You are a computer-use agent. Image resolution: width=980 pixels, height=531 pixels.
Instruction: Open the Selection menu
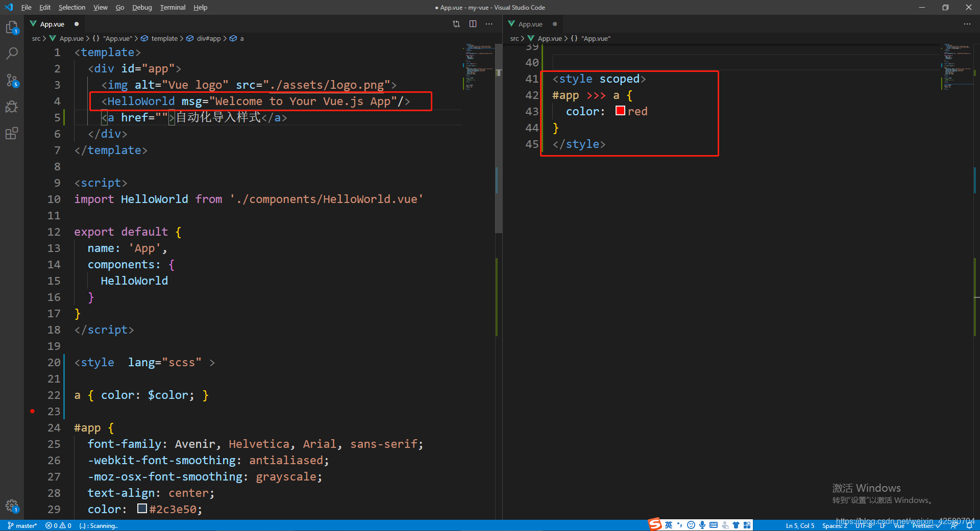coord(72,7)
